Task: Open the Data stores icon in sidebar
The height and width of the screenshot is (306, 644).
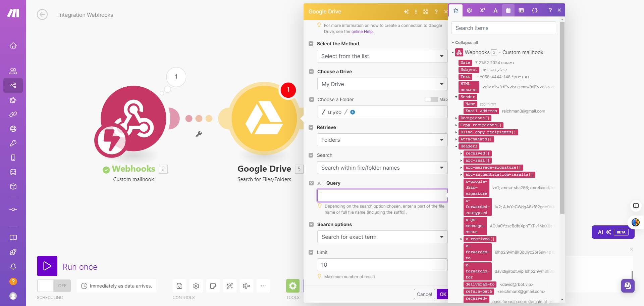Action: 13,172
